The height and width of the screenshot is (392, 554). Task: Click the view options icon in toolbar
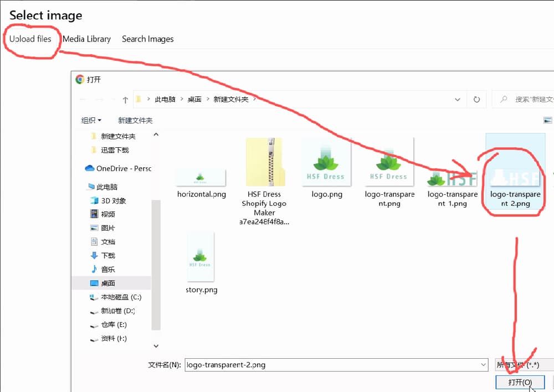(x=547, y=121)
